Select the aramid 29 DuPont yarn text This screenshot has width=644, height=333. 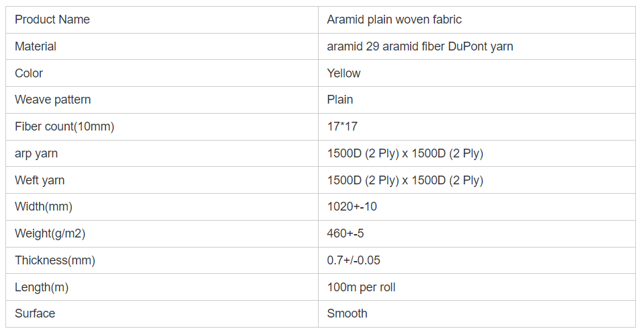coord(420,46)
